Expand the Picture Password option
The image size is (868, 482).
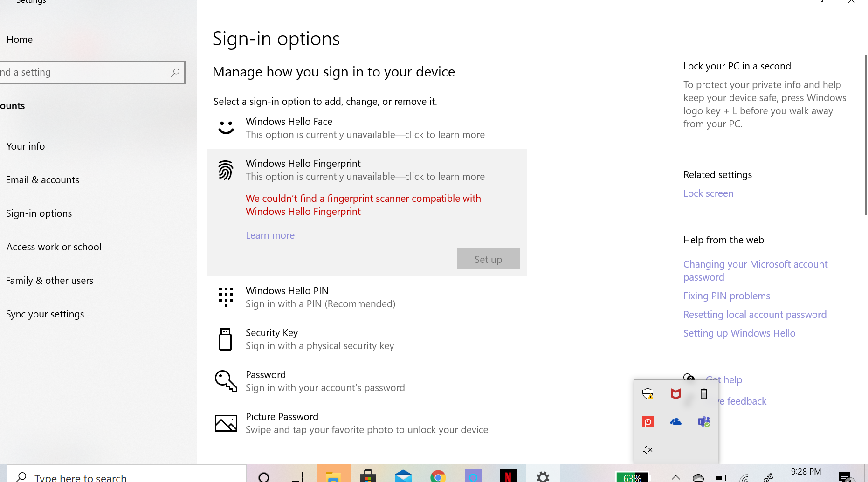tap(366, 423)
